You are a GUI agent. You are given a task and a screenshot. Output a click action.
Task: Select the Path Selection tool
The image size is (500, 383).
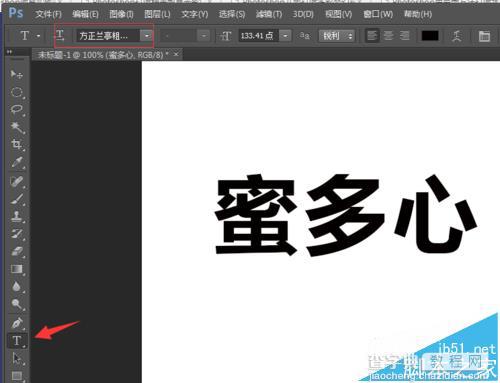click(x=17, y=358)
